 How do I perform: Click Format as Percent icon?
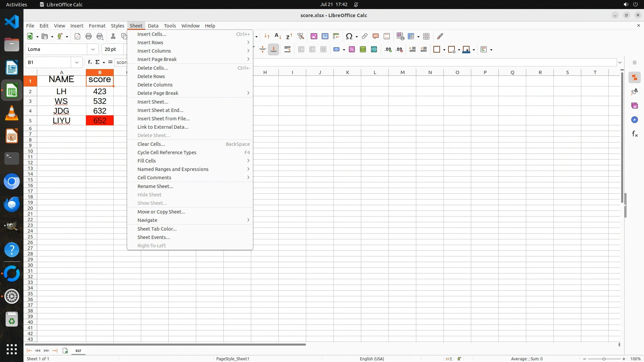[x=352, y=50]
